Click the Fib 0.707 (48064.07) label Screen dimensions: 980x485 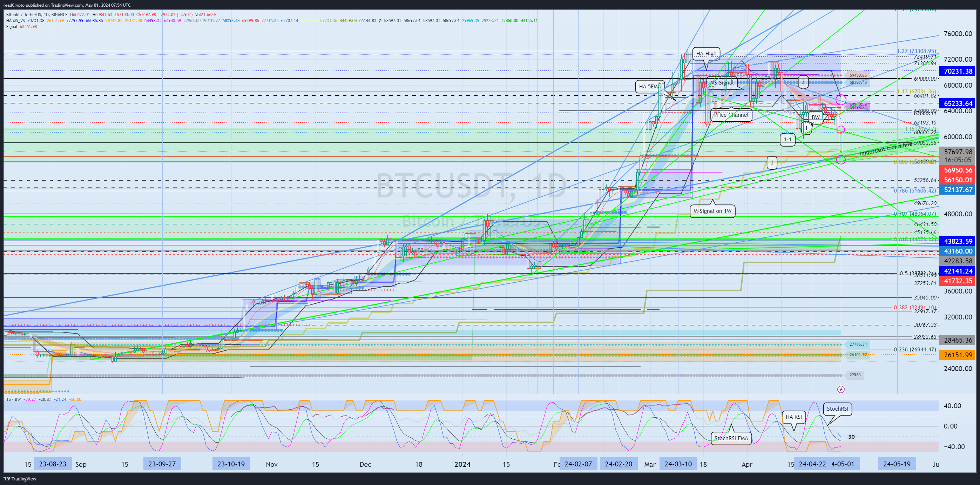914,214
